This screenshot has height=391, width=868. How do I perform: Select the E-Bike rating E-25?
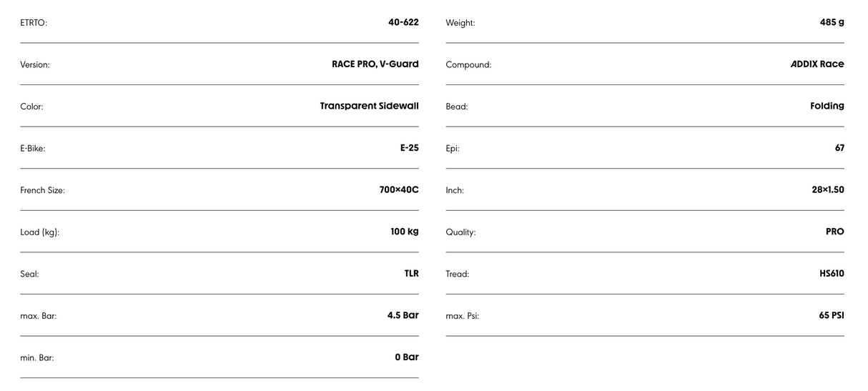click(x=409, y=148)
